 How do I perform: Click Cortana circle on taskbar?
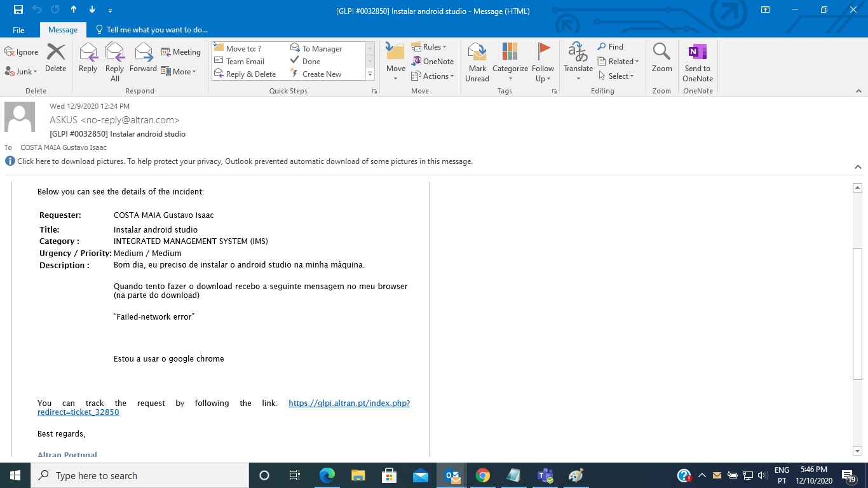pos(264,475)
